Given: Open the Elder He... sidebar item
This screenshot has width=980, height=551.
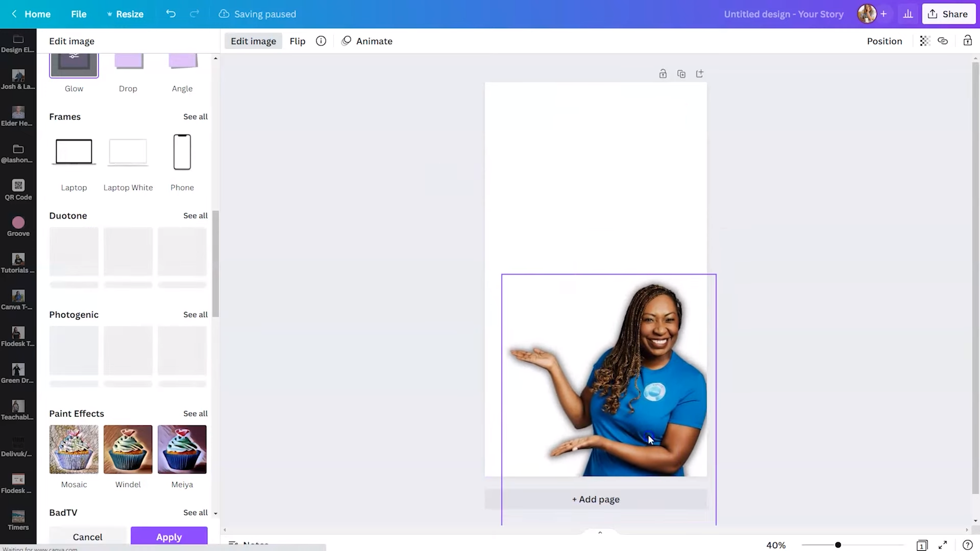Looking at the screenshot, I should [x=18, y=116].
